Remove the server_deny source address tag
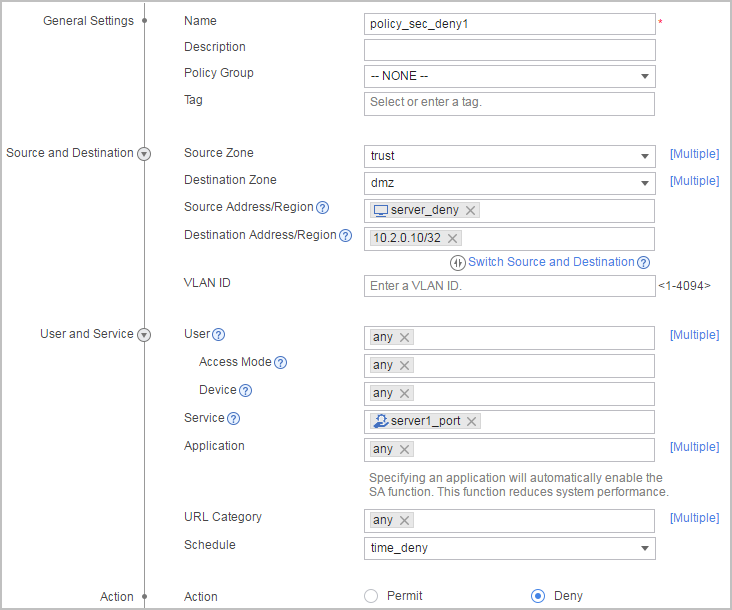This screenshot has height=610, width=732. click(471, 210)
